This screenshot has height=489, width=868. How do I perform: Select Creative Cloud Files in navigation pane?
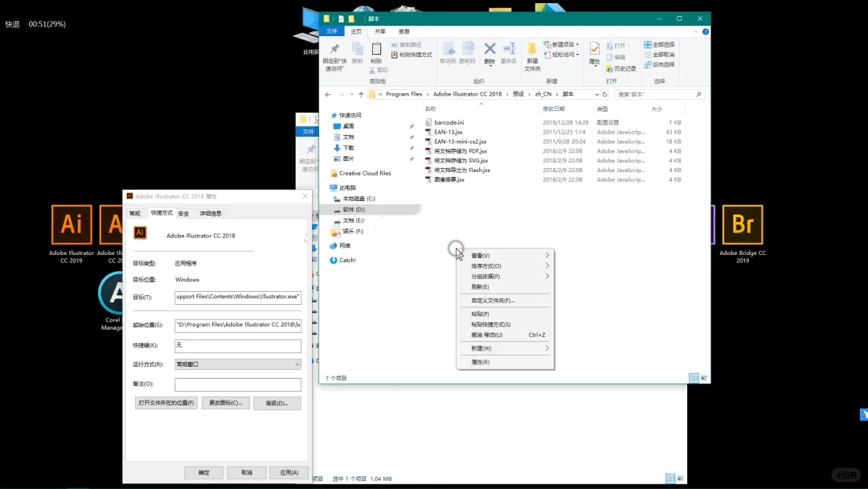pyautogui.click(x=360, y=174)
